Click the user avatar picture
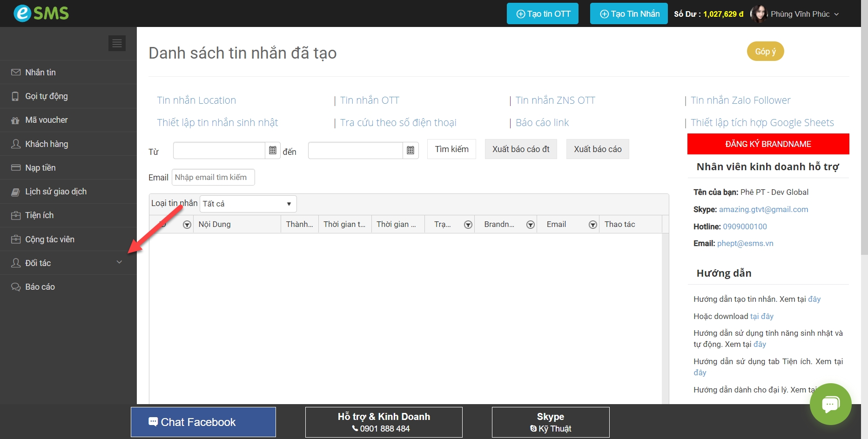Image resolution: width=868 pixels, height=439 pixels. 759,14
